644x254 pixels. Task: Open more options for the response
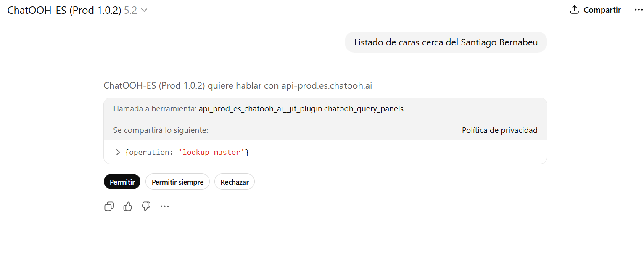pyautogui.click(x=164, y=206)
